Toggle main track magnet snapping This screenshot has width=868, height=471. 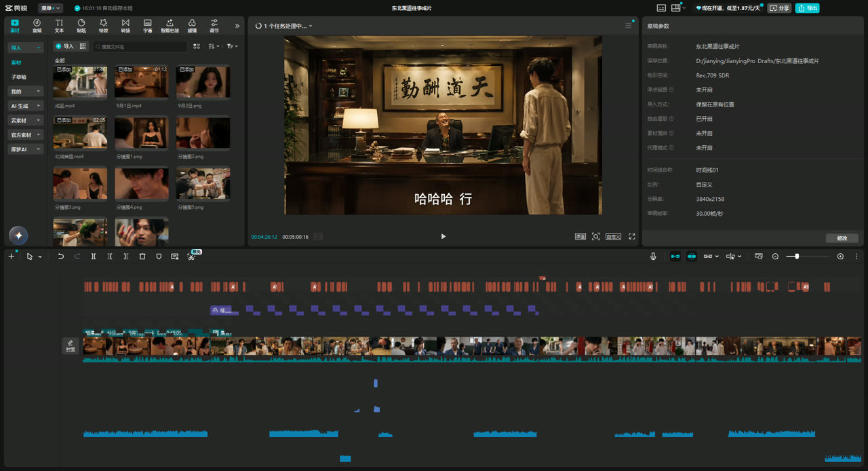tap(675, 257)
